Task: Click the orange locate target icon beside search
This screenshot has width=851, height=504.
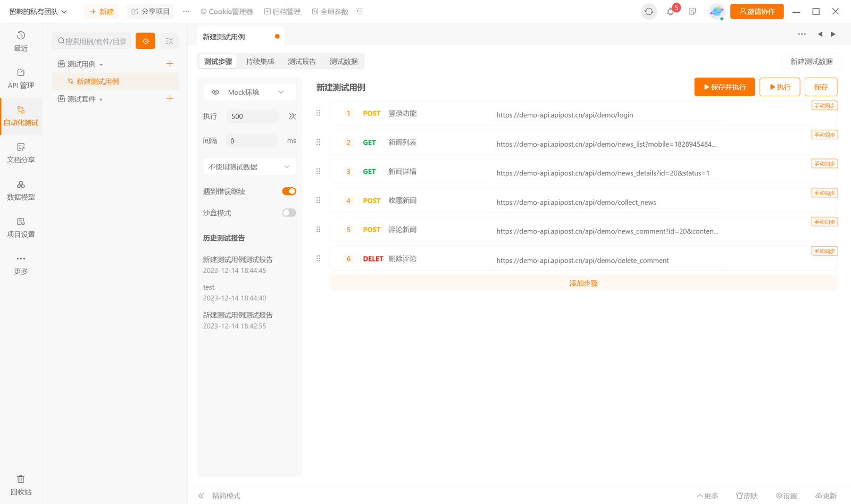Action: [x=145, y=41]
